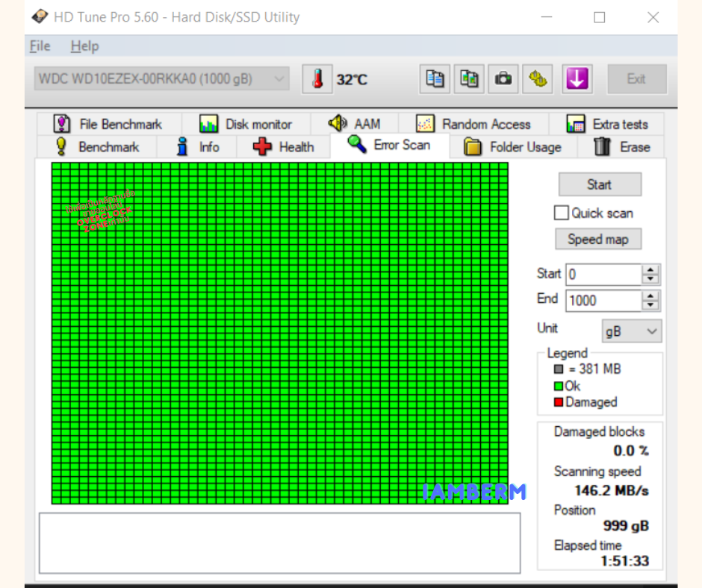Screen dimensions: 702x588
Task: Open the options wrench icon
Action: [538, 78]
